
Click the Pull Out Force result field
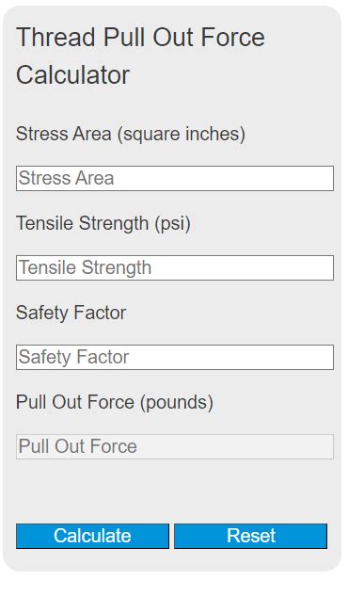point(175,446)
